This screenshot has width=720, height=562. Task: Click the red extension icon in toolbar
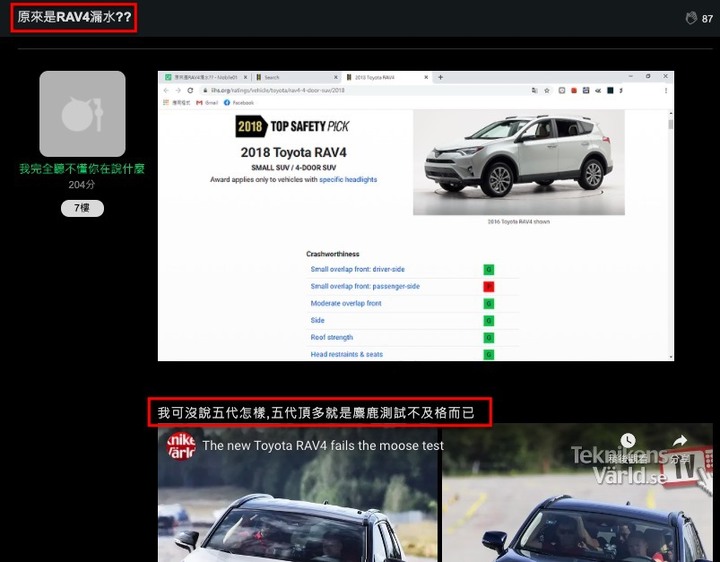pyautogui.click(x=574, y=90)
